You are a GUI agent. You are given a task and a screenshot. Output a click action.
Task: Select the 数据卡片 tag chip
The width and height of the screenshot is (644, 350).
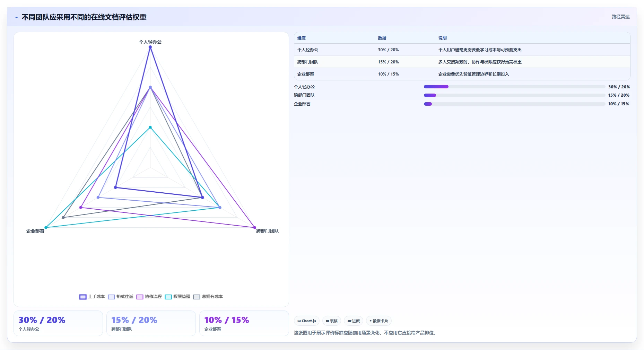point(379,321)
